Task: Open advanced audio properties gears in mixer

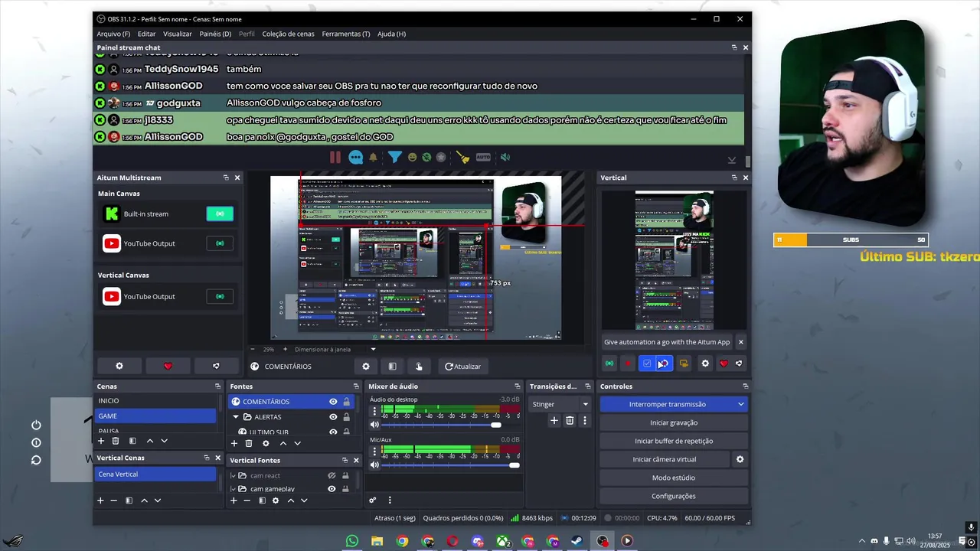Action: (x=373, y=500)
